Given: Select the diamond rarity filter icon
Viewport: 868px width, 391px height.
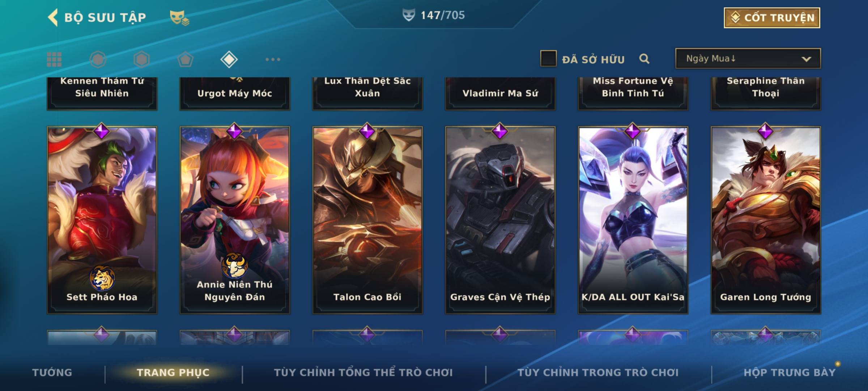Looking at the screenshot, I should (x=229, y=59).
